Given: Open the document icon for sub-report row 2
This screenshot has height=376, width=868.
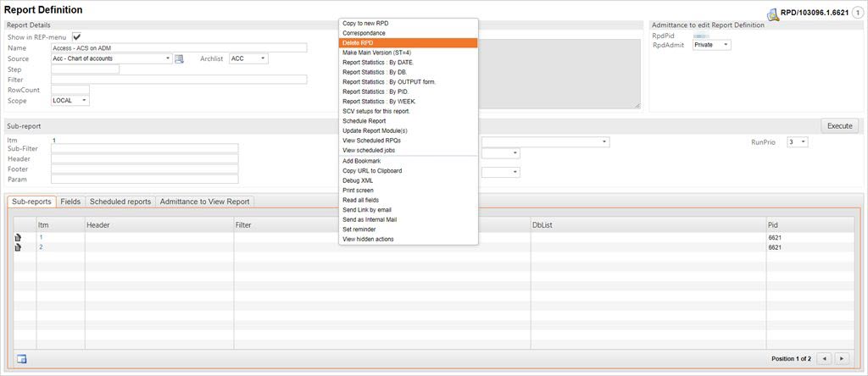Looking at the screenshot, I should [x=19, y=247].
